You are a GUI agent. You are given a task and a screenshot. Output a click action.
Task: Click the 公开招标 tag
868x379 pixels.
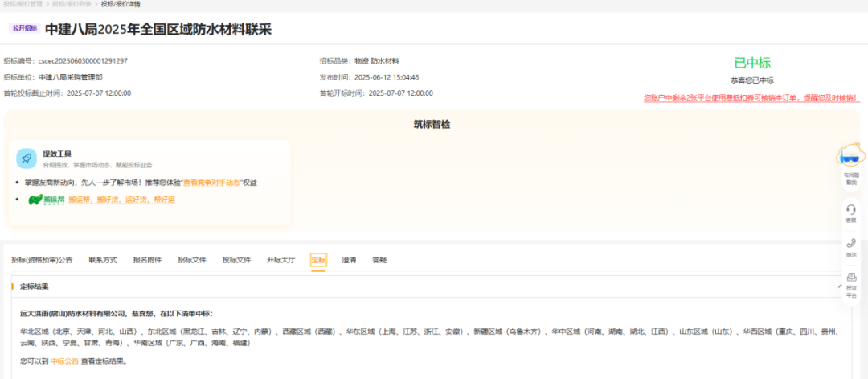click(24, 28)
